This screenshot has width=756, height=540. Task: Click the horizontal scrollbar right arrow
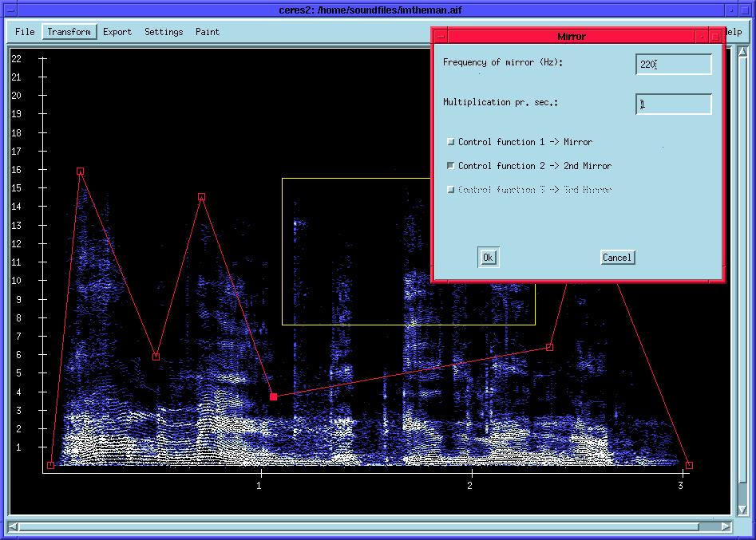click(726, 526)
